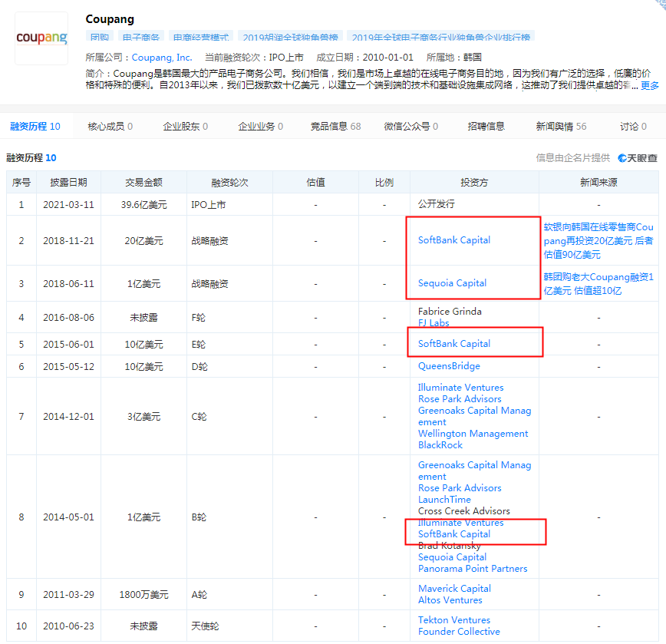Open the 2019年全球电子商务行业独角兽企业排行榜 tag

point(441,37)
